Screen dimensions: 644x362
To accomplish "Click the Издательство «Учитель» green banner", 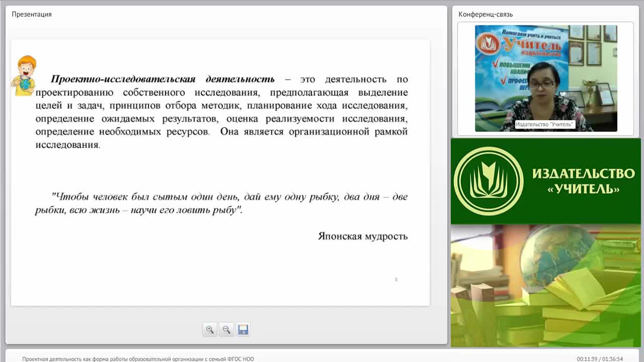I will click(x=546, y=181).
